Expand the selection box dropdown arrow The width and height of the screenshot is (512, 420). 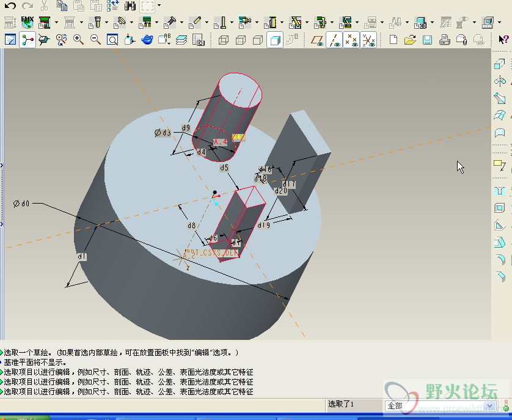(159, 6)
